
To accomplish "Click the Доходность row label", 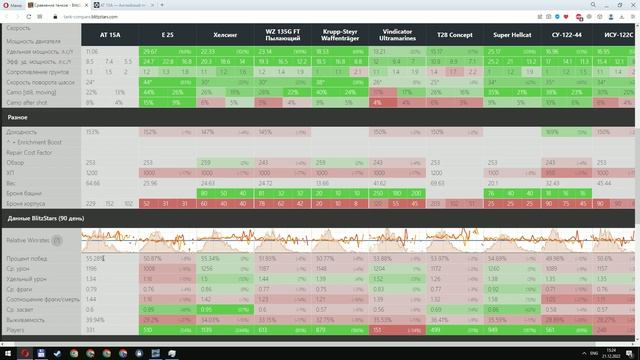I will pyautogui.click(x=21, y=132).
